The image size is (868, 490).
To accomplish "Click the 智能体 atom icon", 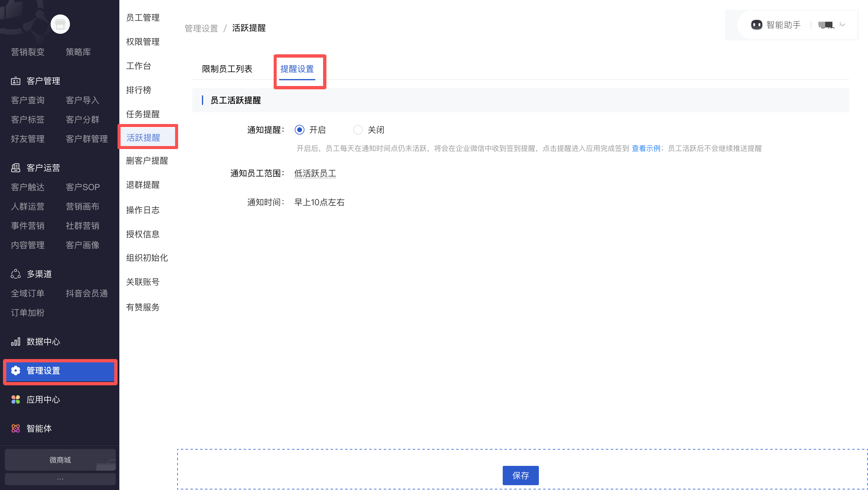I will click(x=15, y=428).
